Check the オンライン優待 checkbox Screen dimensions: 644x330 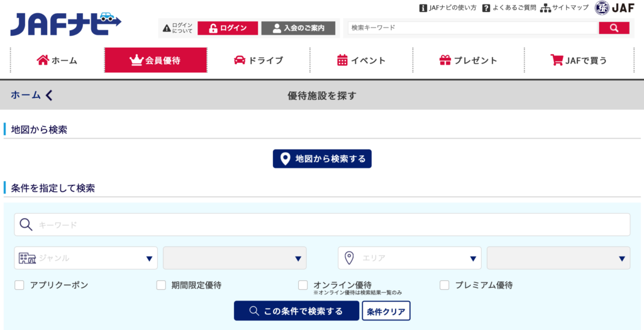303,285
